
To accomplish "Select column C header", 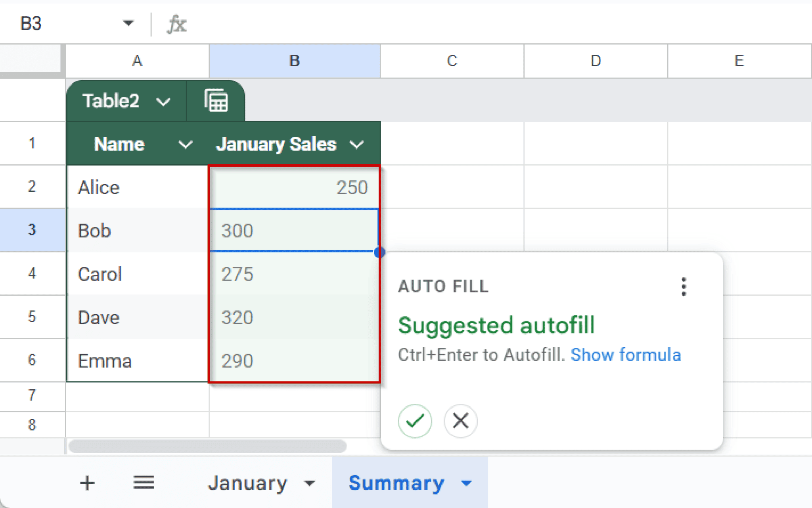I will coord(452,61).
